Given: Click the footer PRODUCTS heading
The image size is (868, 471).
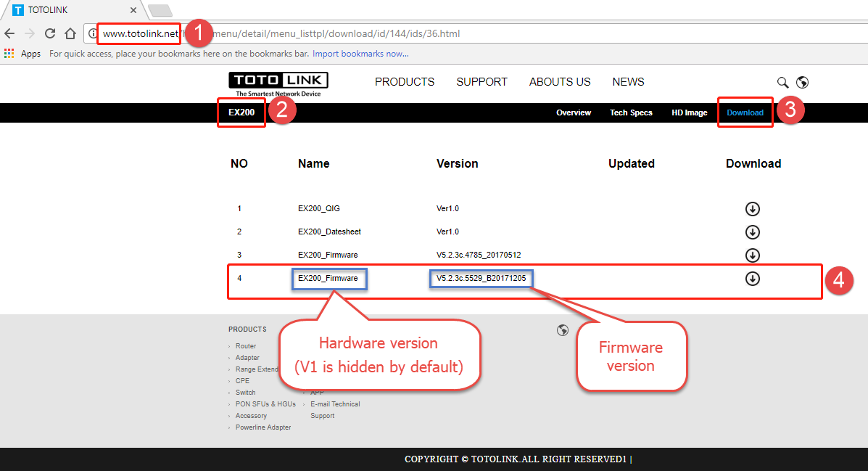Looking at the screenshot, I should (x=247, y=329).
